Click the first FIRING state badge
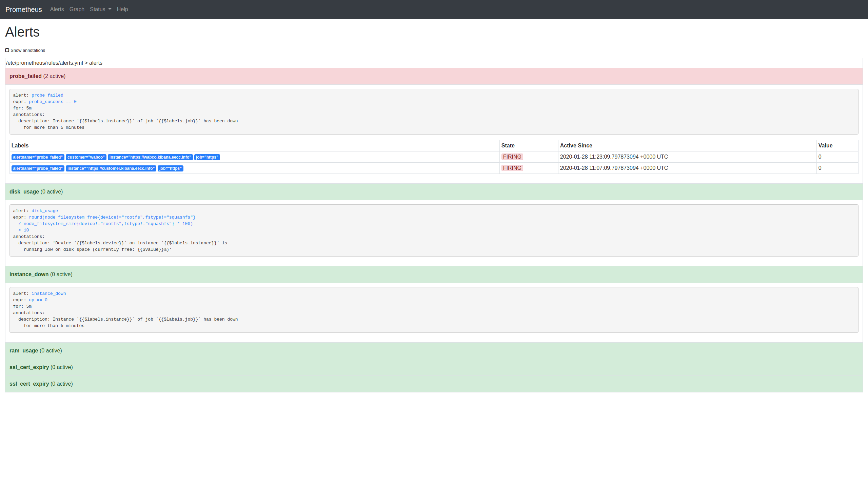 click(512, 157)
